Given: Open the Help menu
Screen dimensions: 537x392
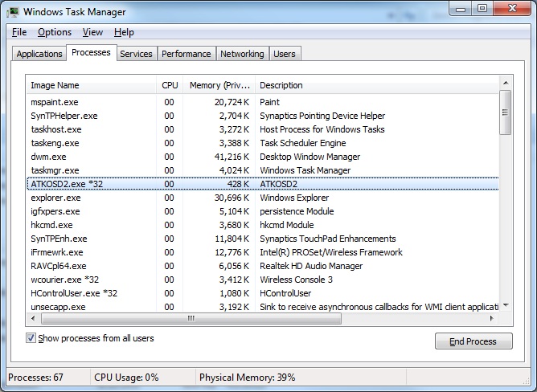Looking at the screenshot, I should [x=124, y=32].
